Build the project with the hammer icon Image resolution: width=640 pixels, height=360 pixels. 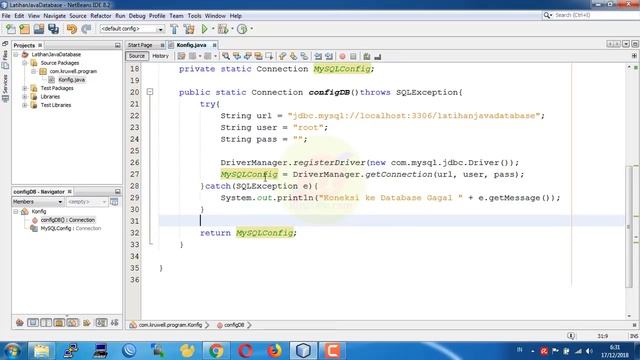click(x=174, y=29)
